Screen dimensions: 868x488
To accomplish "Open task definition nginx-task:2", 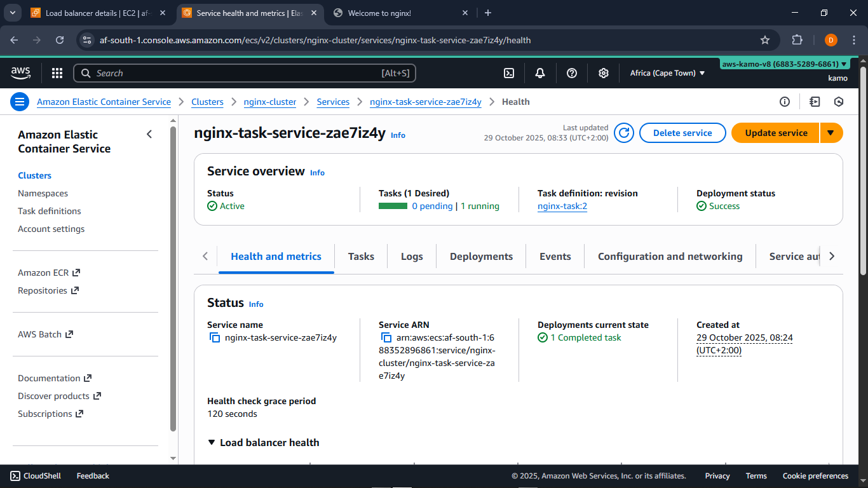I will point(562,206).
